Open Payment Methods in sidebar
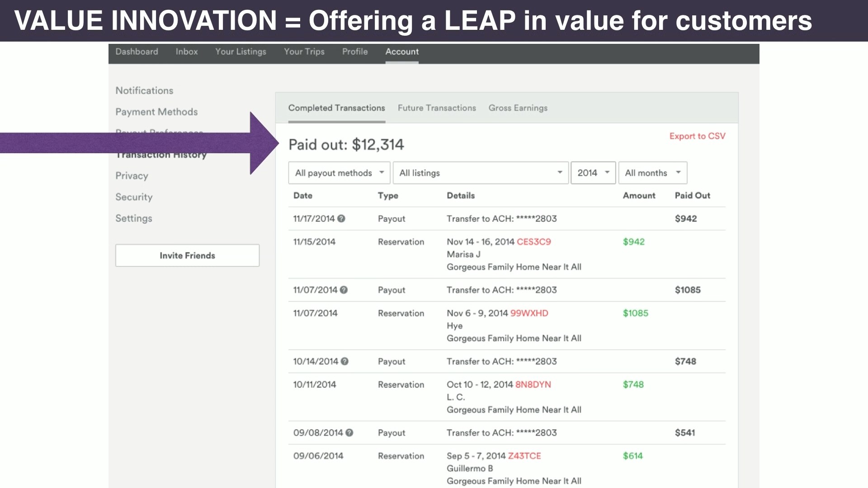 tap(156, 112)
